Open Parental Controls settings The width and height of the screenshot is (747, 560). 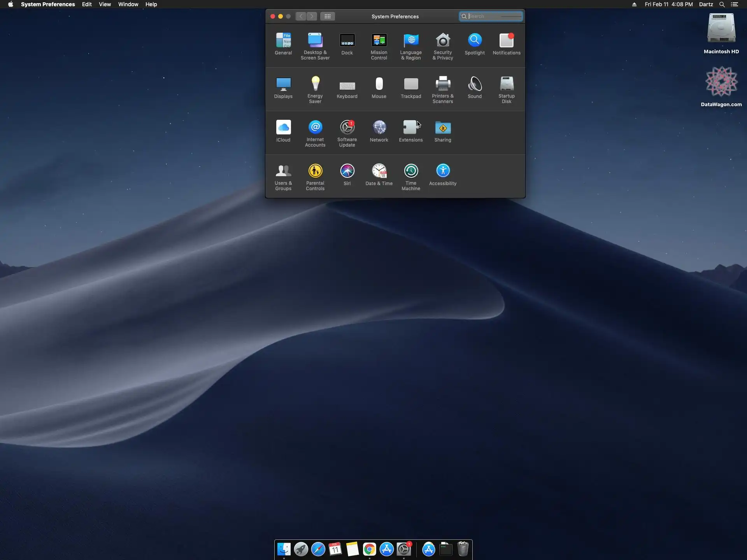pos(315,171)
